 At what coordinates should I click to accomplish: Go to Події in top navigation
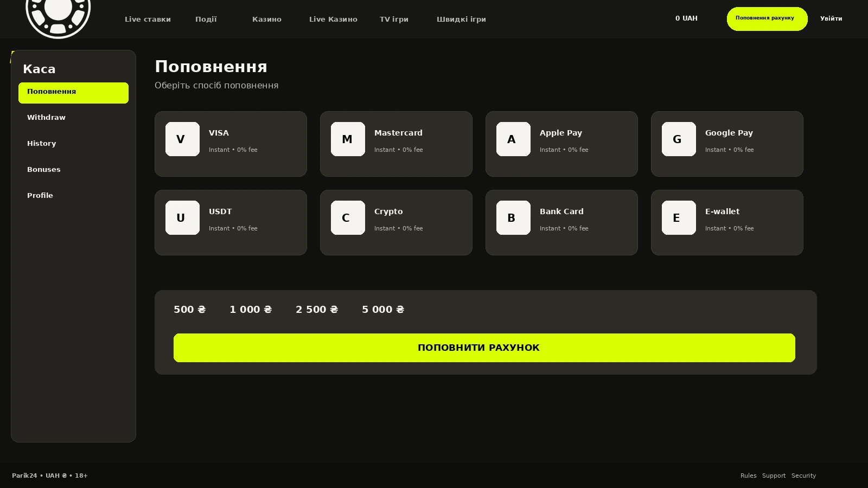(x=206, y=20)
